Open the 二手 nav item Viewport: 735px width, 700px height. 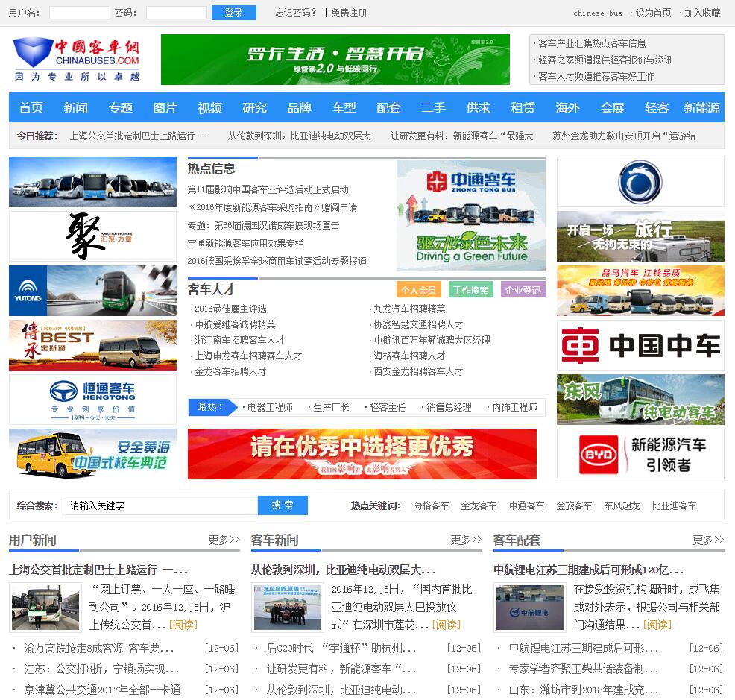pyautogui.click(x=434, y=108)
